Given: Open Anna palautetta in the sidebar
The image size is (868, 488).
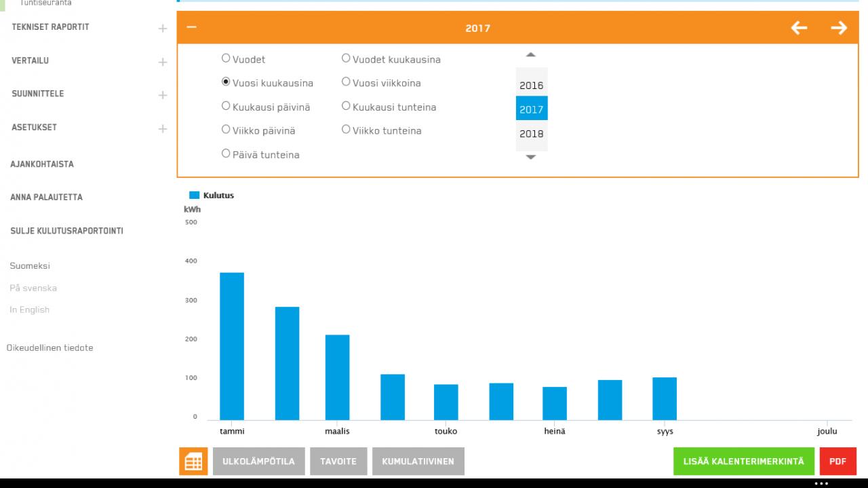Looking at the screenshot, I should click(46, 198).
